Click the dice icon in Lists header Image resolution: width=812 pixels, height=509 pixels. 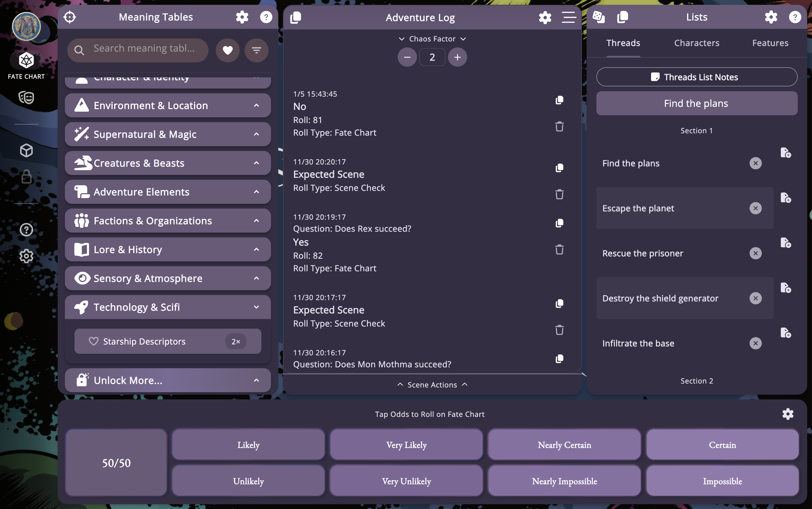tap(598, 17)
